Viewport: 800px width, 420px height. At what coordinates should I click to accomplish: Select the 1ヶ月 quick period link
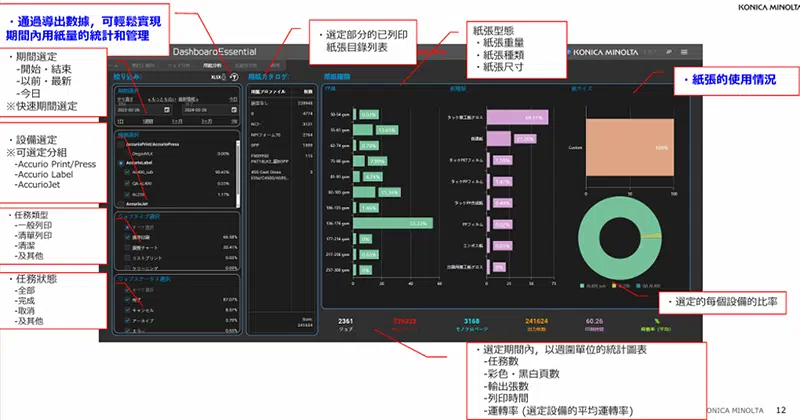[177, 121]
